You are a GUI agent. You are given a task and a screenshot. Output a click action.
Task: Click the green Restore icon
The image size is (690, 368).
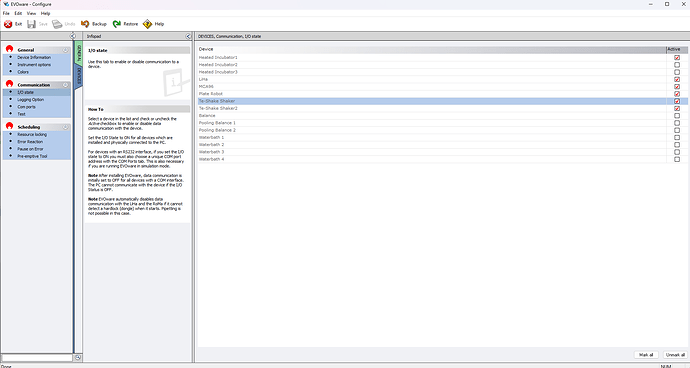click(x=117, y=24)
